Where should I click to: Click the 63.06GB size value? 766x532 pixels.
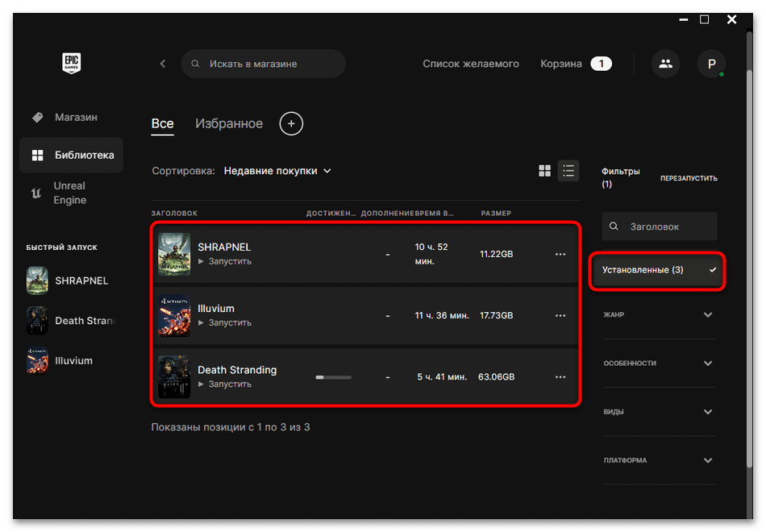pos(497,377)
